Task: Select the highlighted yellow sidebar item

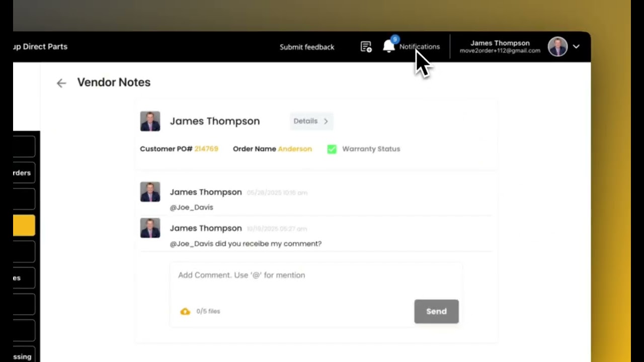Action: click(x=24, y=226)
